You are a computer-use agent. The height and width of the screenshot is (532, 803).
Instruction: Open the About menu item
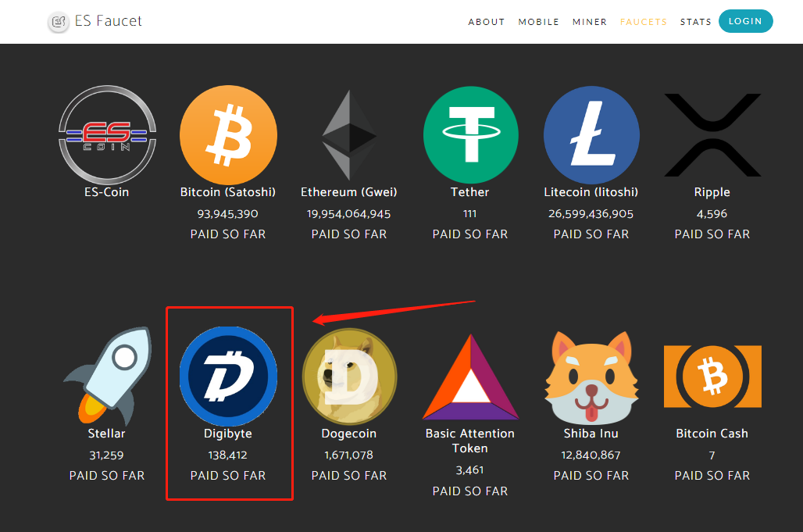click(x=486, y=22)
